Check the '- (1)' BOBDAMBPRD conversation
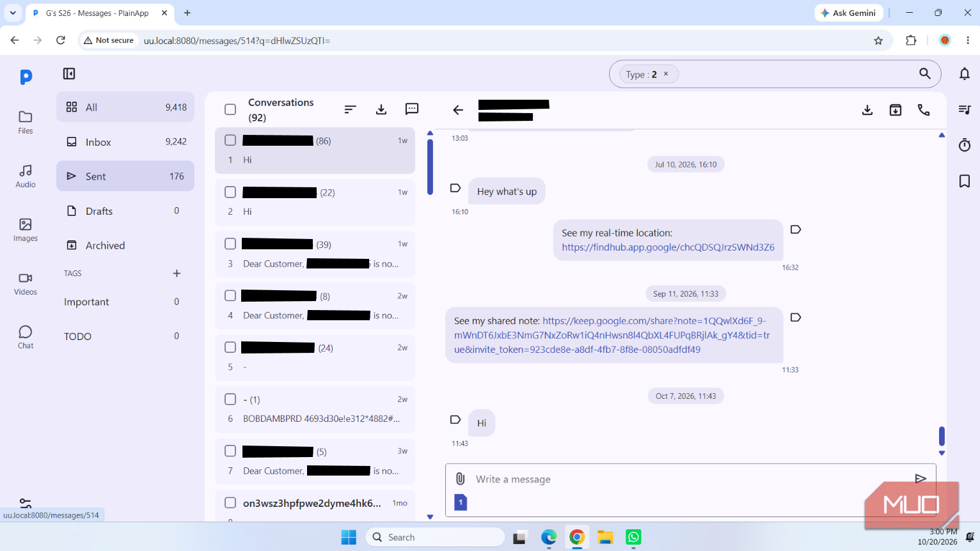 [230, 399]
